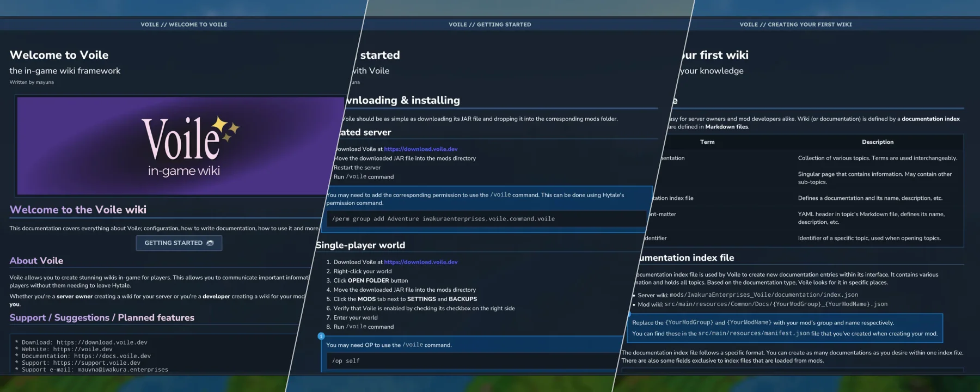Click the "the in-game wiki framework" subtitle

[x=65, y=71]
